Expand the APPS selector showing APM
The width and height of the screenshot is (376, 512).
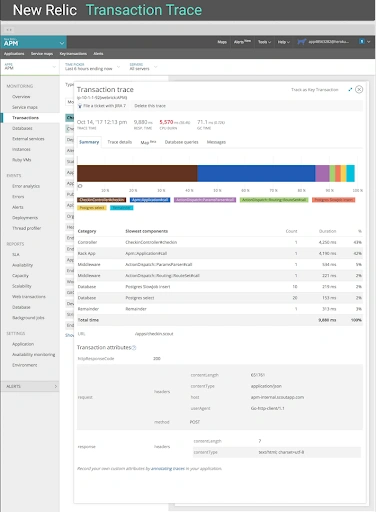(30, 67)
